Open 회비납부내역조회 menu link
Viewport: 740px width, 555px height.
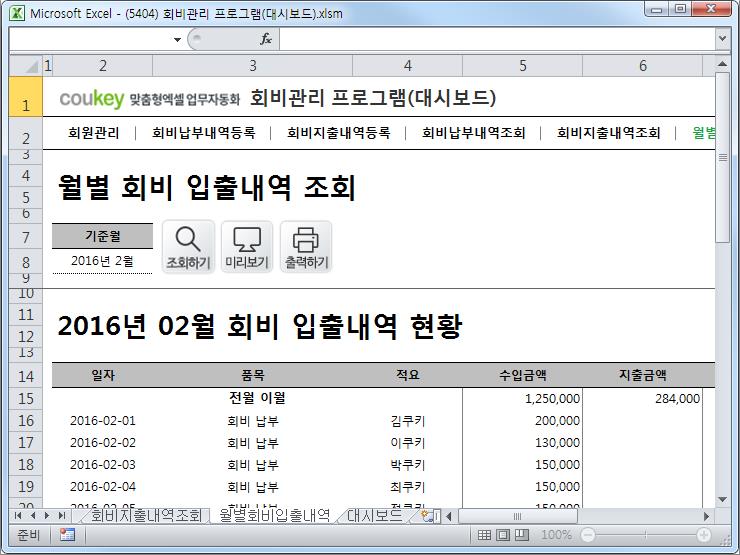473,133
